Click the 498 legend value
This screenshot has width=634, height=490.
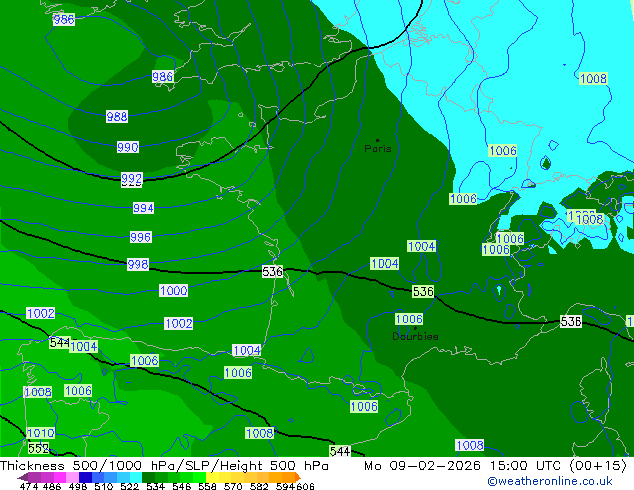78,486
